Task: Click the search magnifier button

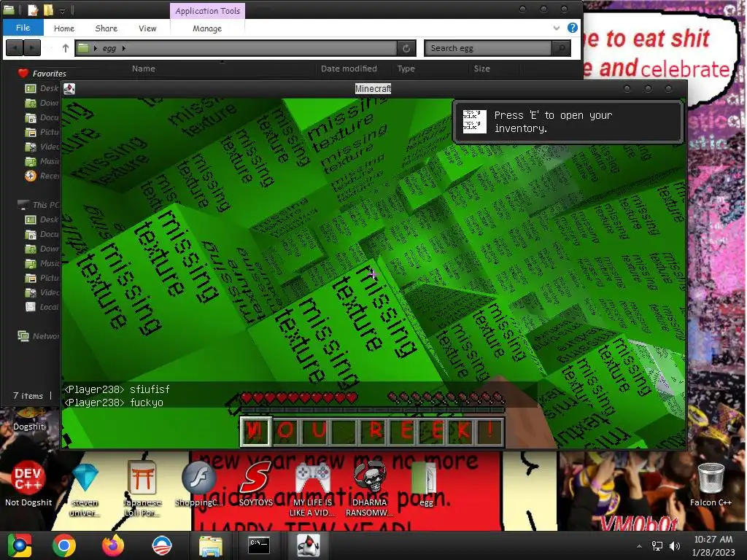Action: 561,48
